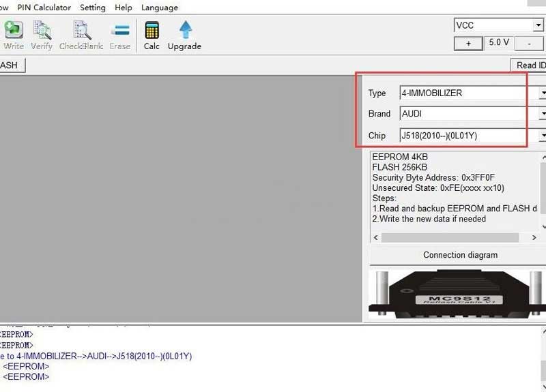This screenshot has width=546, height=392.
Task: Run CheckBlank from the toolbar
Action: pos(81,35)
